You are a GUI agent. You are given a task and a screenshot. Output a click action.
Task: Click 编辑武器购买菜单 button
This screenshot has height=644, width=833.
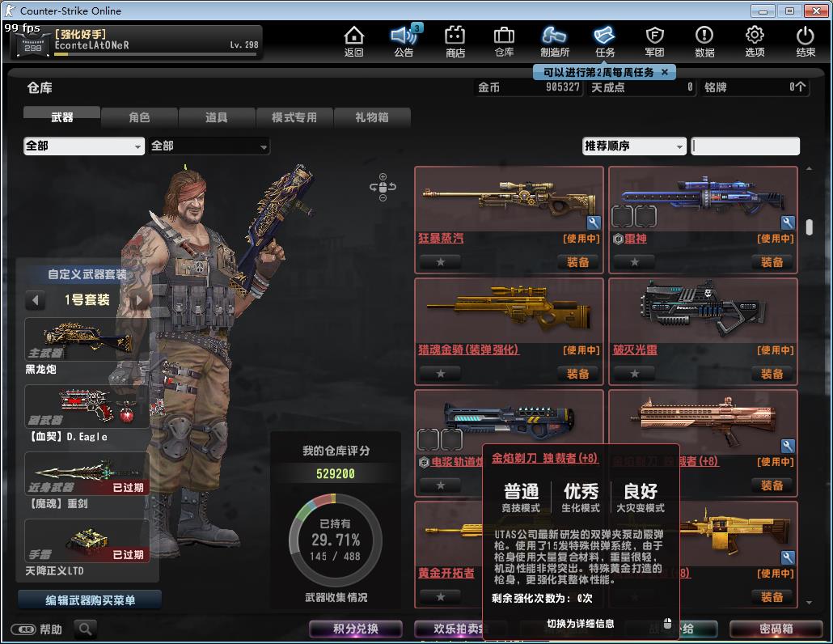click(x=90, y=600)
